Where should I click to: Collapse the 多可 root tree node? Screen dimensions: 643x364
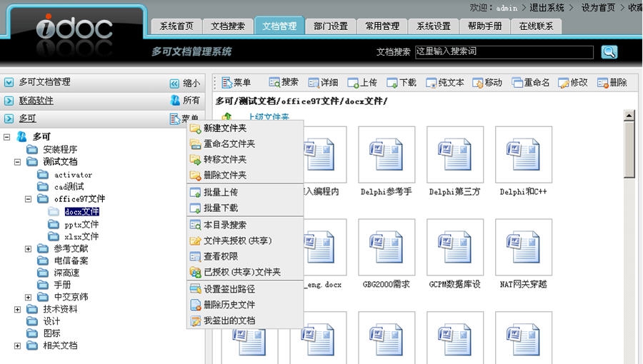pyautogui.click(x=6, y=137)
